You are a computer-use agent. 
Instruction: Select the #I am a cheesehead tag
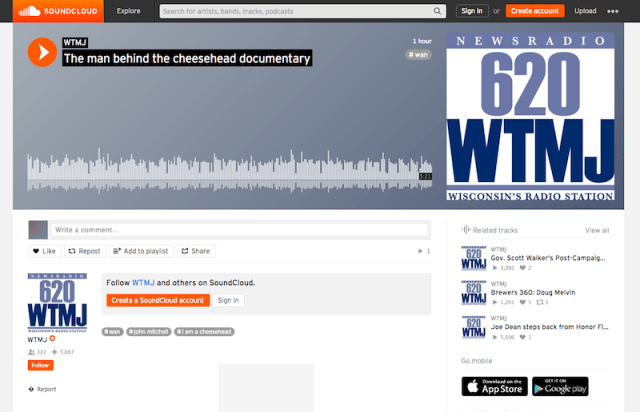(204, 332)
